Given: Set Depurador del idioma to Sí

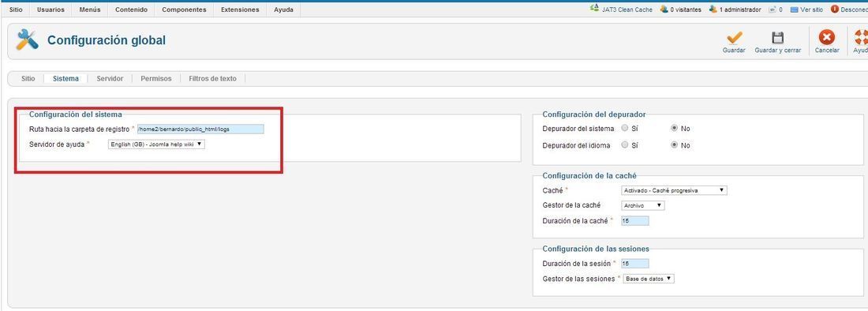Looking at the screenshot, I should [624, 145].
